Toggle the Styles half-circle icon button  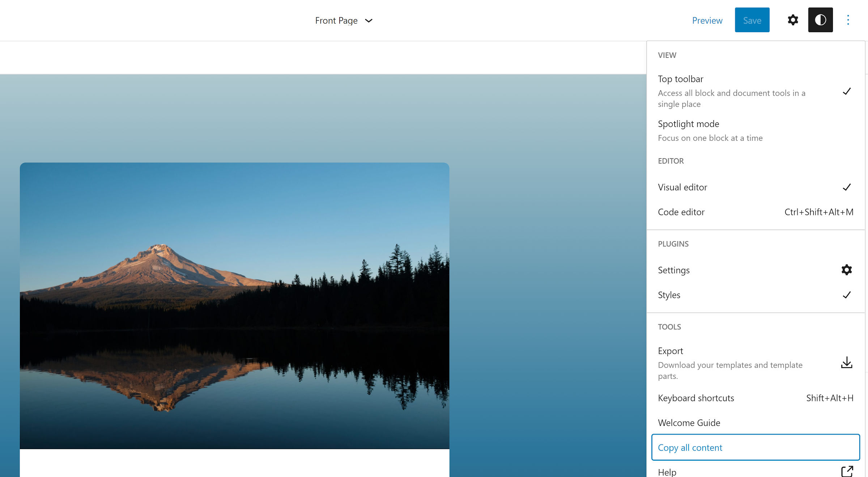[x=820, y=20]
